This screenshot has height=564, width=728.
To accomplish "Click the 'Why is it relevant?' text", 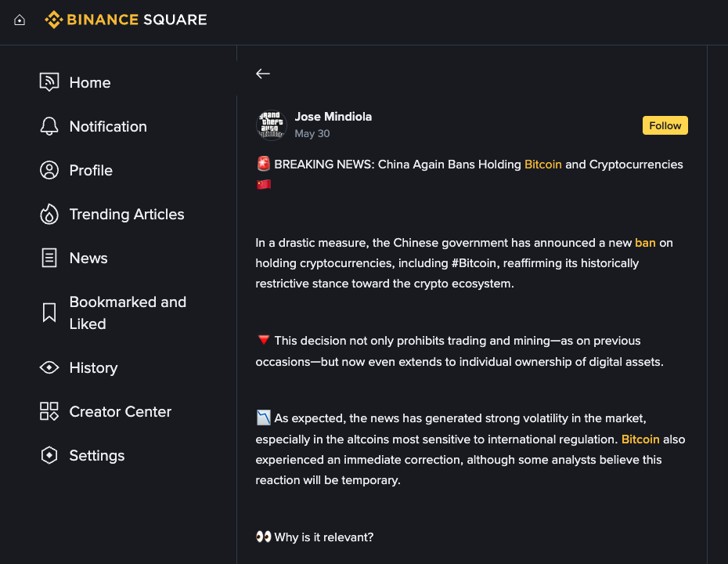I will (x=323, y=537).
